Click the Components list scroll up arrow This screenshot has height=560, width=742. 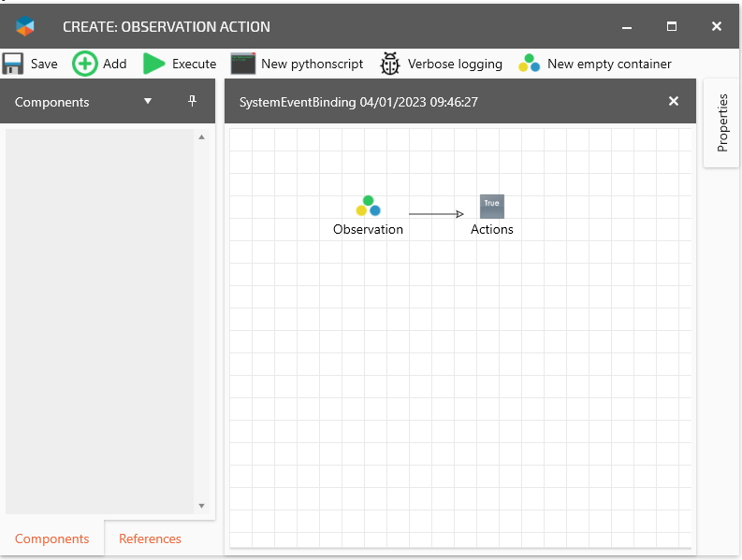pyautogui.click(x=201, y=136)
